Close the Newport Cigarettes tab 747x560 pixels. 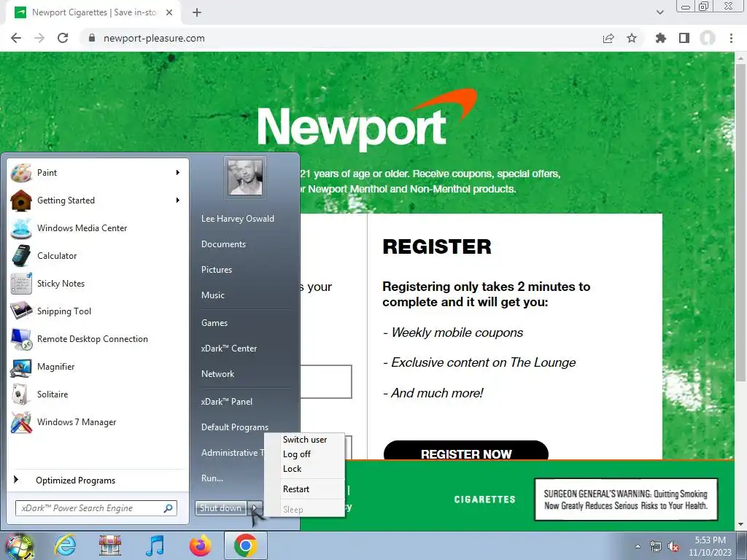[x=169, y=12]
